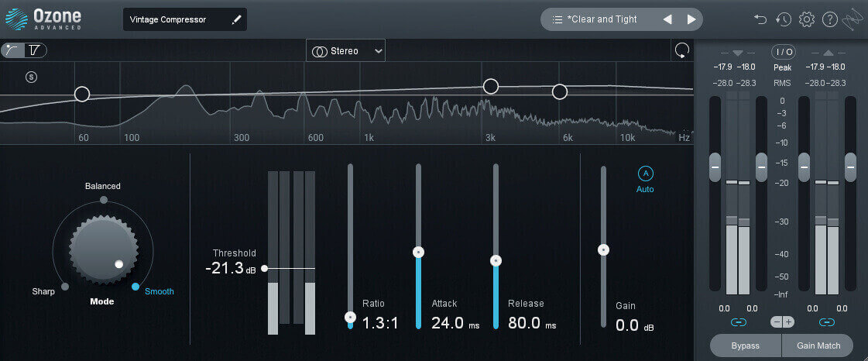
Task: Toggle the Auto gain button
Action: click(645, 174)
